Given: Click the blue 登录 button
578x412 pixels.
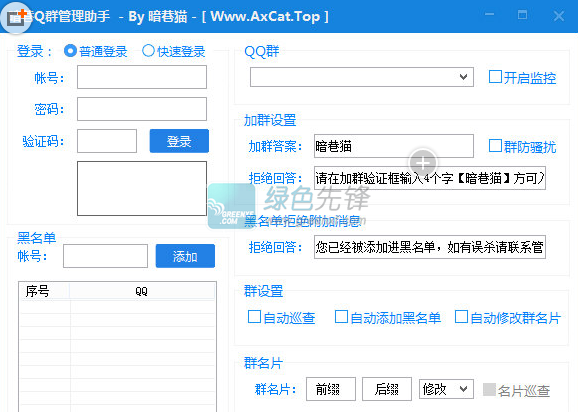Looking at the screenshot, I should coord(179,141).
